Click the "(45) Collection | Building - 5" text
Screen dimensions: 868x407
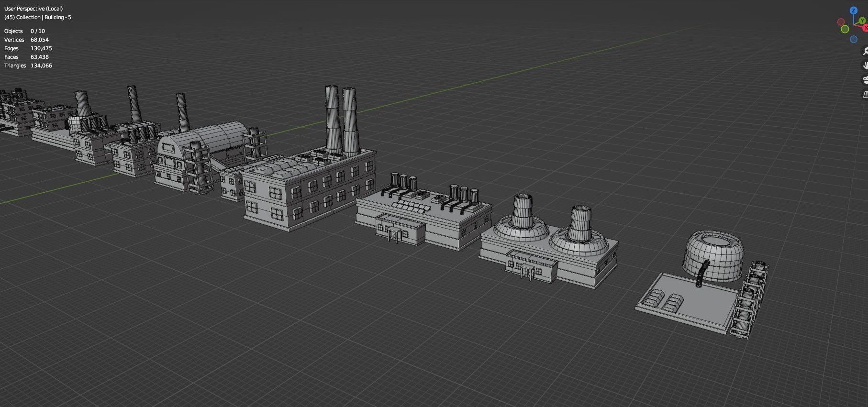37,17
